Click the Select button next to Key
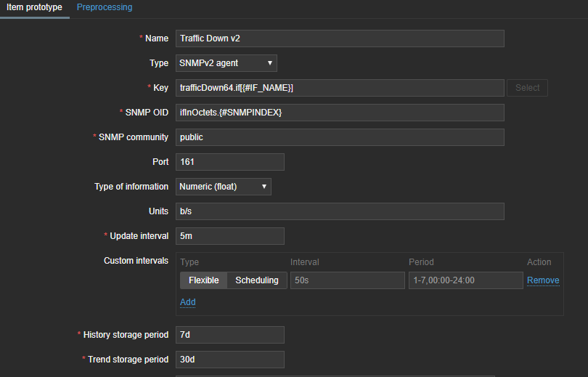588x377 pixels. pyautogui.click(x=527, y=88)
